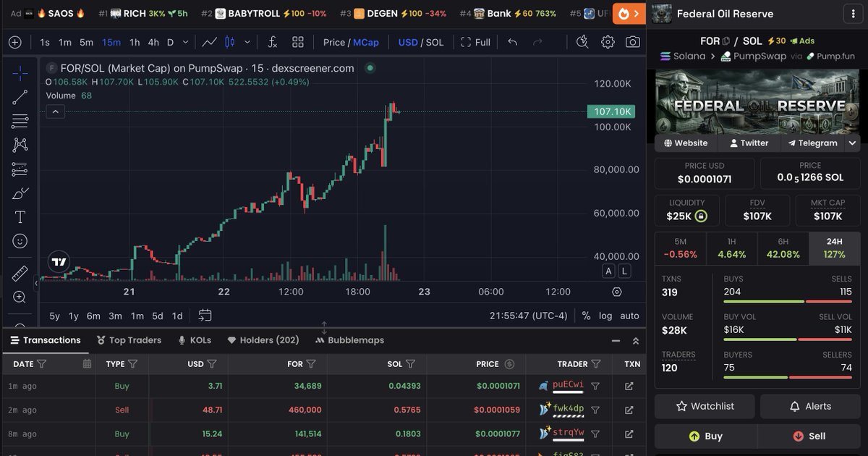Open the USD column filter
The width and height of the screenshot is (868, 456).
click(212, 364)
